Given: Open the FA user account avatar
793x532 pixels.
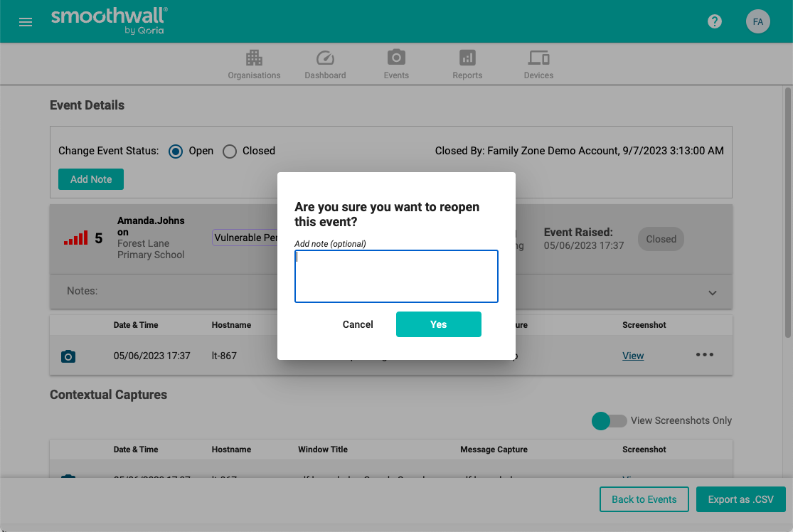Looking at the screenshot, I should click(757, 21).
